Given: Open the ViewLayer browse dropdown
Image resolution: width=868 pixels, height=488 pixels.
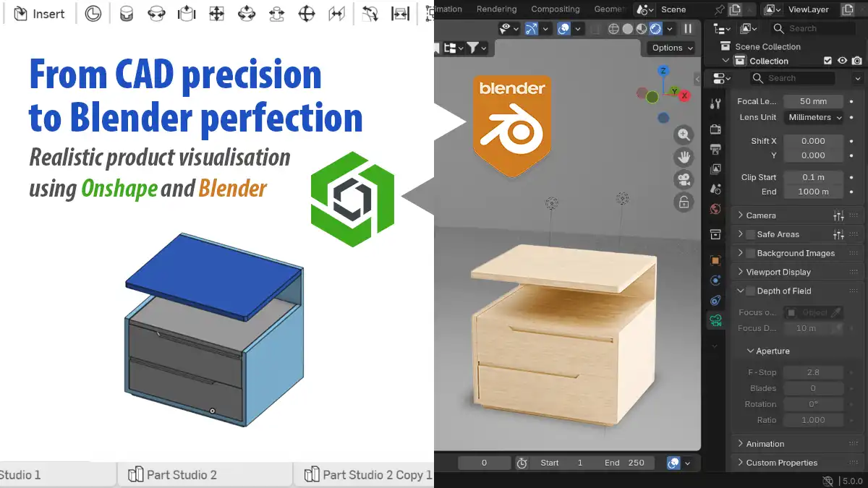Looking at the screenshot, I should (x=773, y=9).
